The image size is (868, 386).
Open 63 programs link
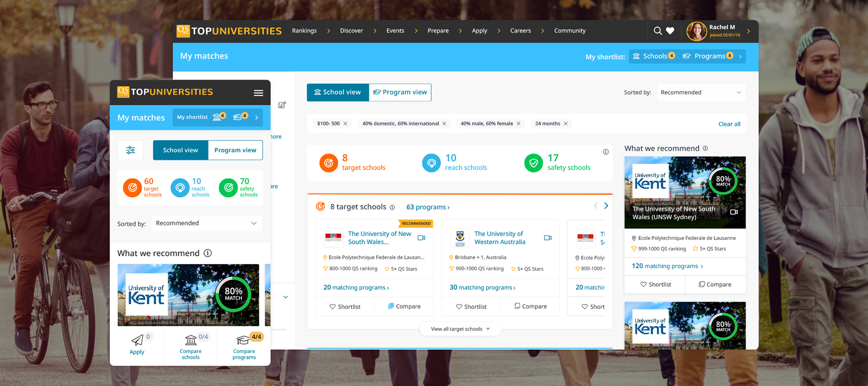pyautogui.click(x=428, y=207)
